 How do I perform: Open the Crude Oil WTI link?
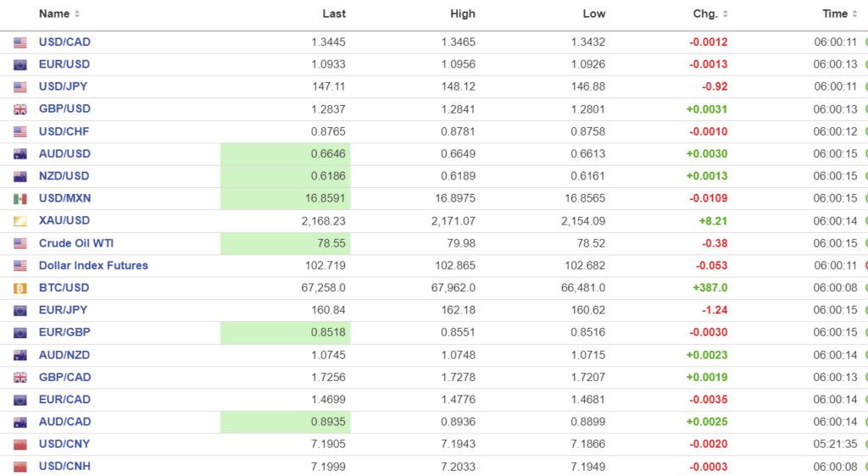click(x=76, y=243)
